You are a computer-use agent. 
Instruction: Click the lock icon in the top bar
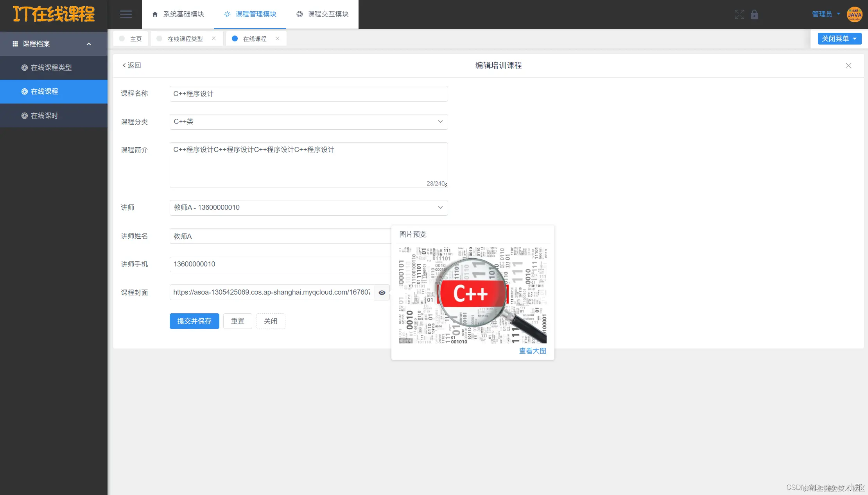tap(754, 14)
